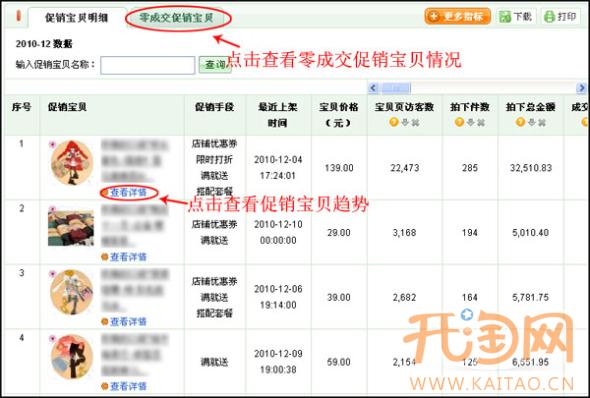The height and width of the screenshot is (398, 590).
Task: Open 查看详情 link for item 4
Action: [128, 386]
